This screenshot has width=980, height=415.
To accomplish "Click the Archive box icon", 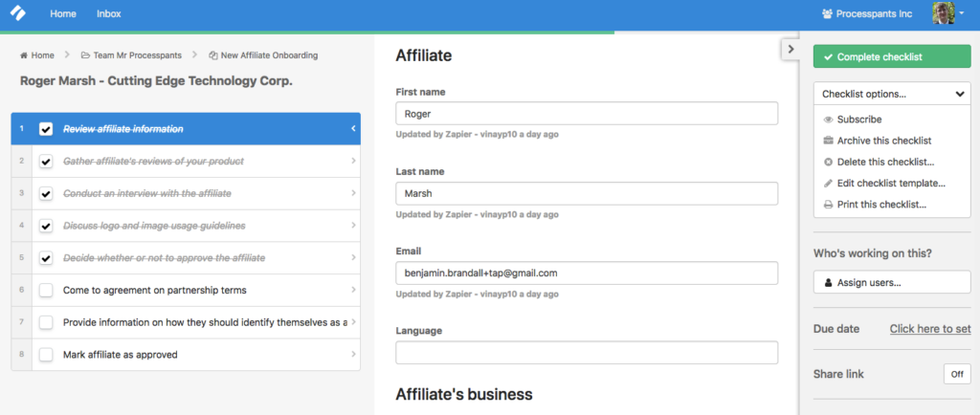I will click(x=828, y=141).
